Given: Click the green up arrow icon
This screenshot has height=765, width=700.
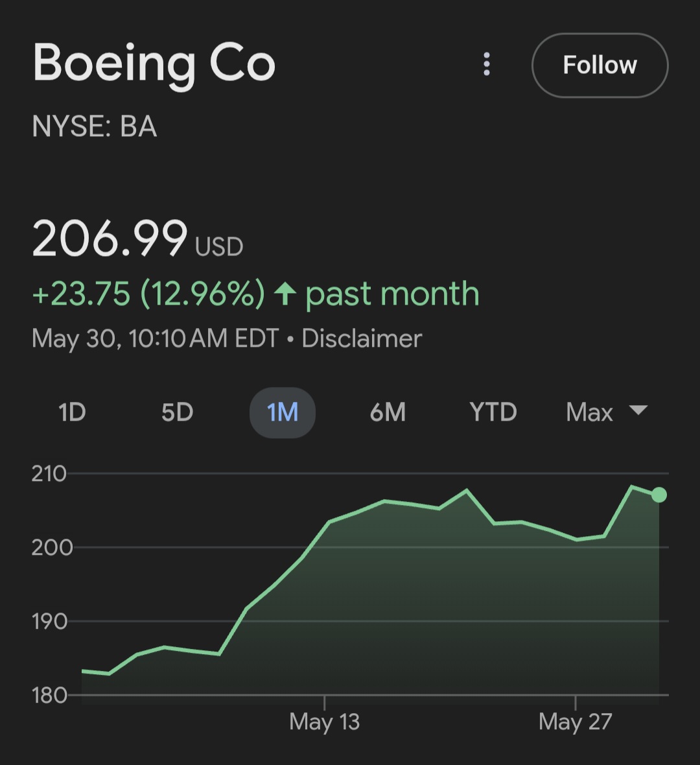Looking at the screenshot, I should coord(285,294).
